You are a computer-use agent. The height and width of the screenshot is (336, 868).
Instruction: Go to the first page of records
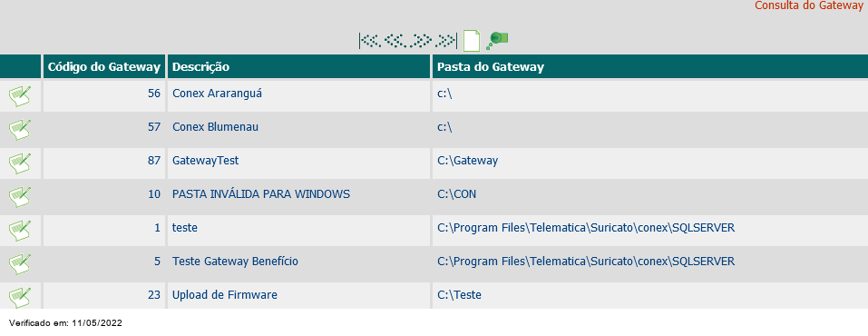[370, 41]
